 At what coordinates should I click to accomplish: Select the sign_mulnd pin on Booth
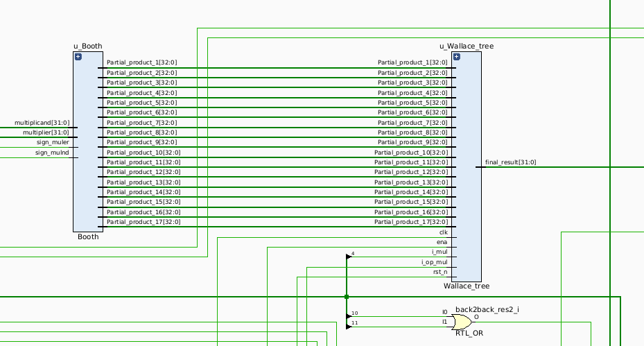(x=52, y=153)
